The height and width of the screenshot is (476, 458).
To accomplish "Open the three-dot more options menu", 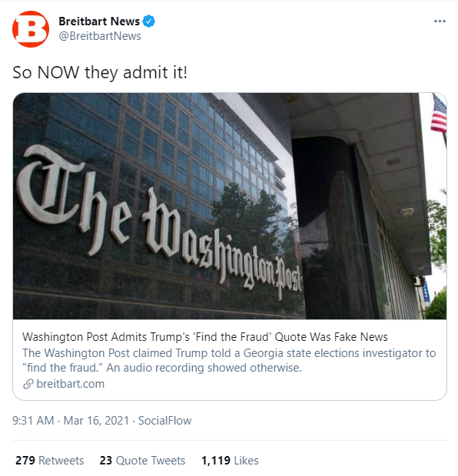I will (x=440, y=21).
